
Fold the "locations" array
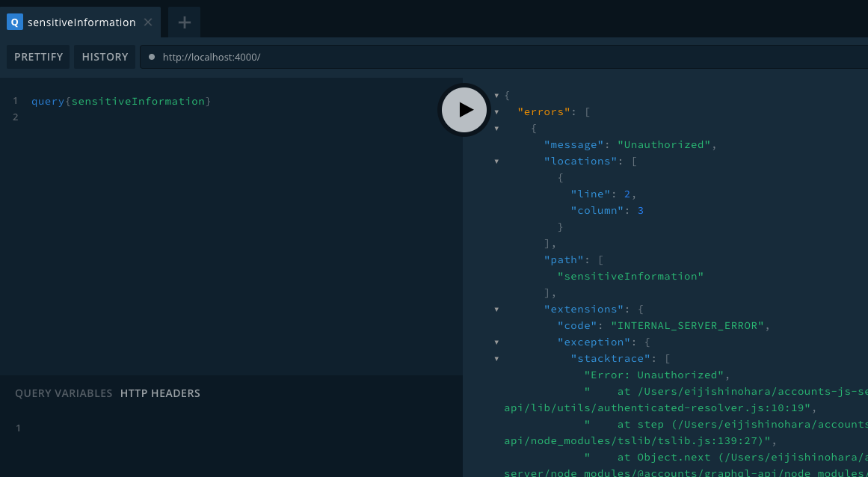click(496, 161)
